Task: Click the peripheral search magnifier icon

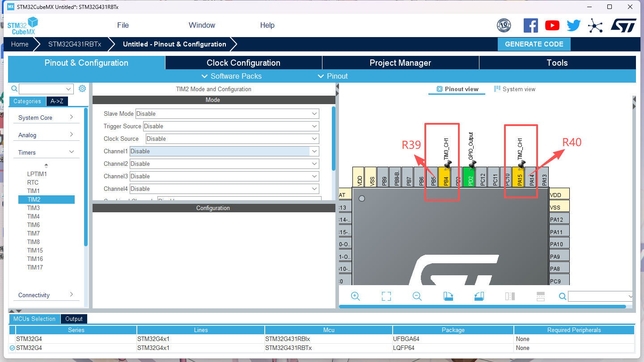Action: click(x=14, y=88)
